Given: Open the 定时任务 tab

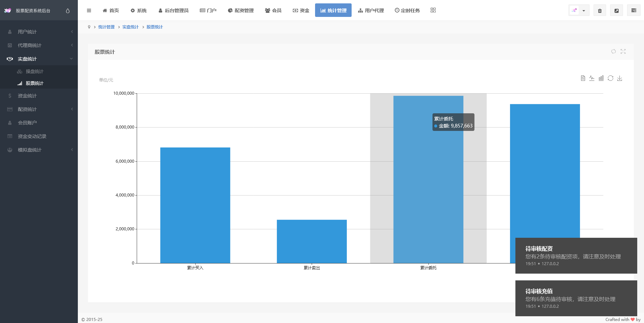Looking at the screenshot, I should pos(407,10).
